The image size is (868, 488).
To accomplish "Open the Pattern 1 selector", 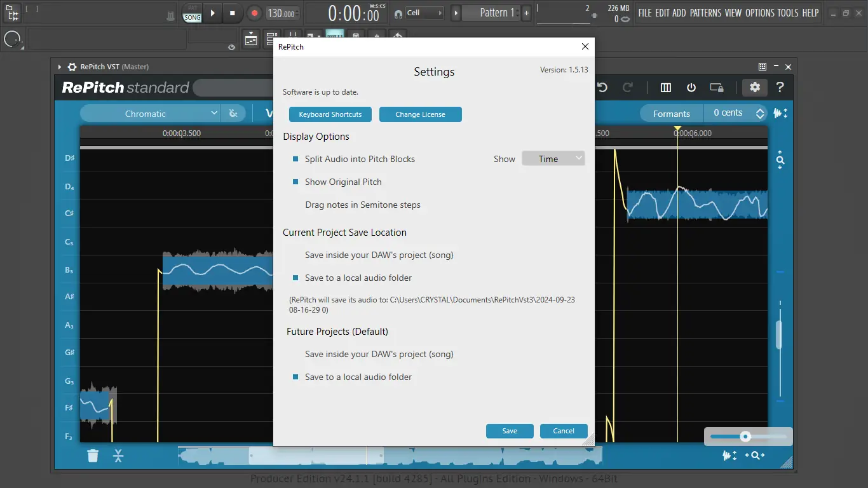I will [x=491, y=13].
